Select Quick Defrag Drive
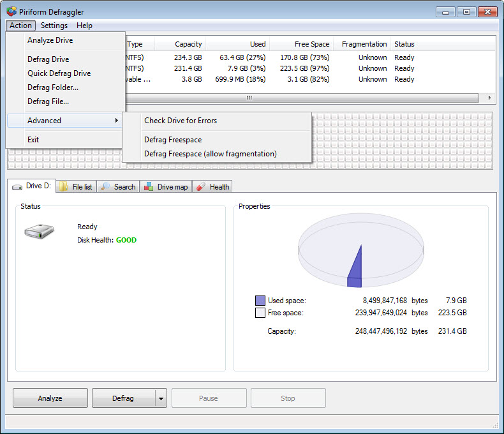 65,73
